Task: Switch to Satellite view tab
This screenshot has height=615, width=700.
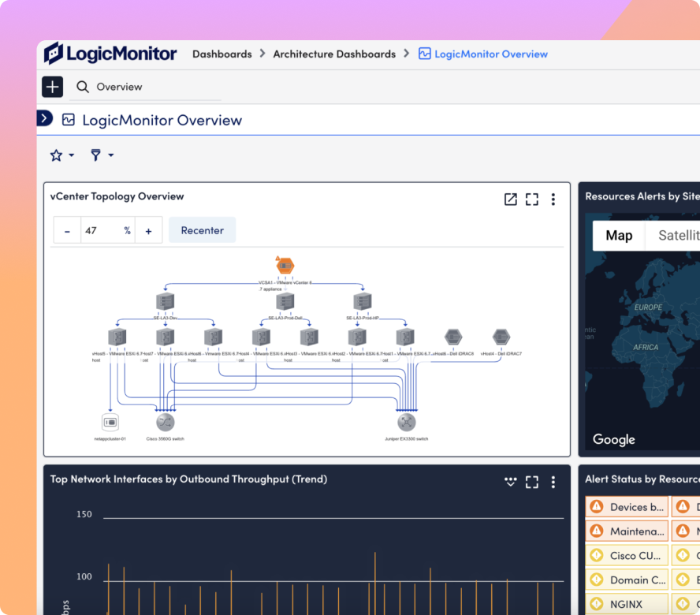Action: point(672,236)
